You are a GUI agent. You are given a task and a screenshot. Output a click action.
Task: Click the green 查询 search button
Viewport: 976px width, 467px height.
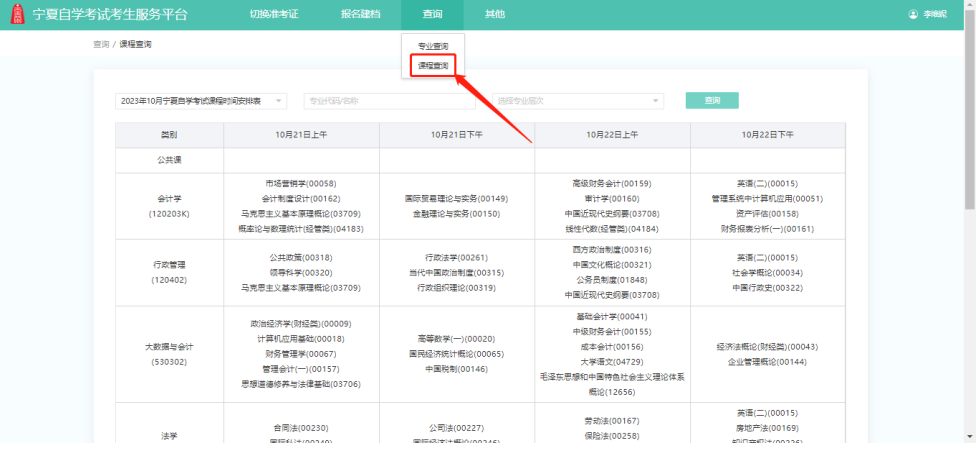pyautogui.click(x=712, y=100)
